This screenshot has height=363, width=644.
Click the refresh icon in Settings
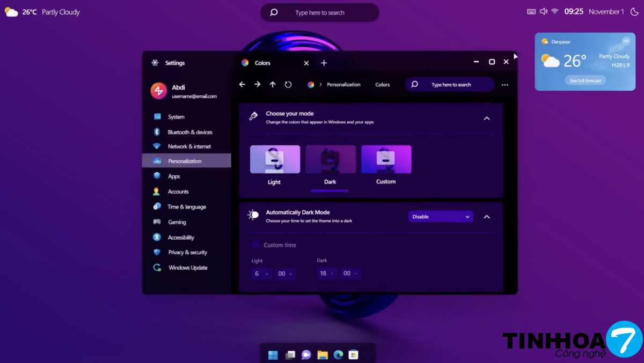(x=288, y=85)
